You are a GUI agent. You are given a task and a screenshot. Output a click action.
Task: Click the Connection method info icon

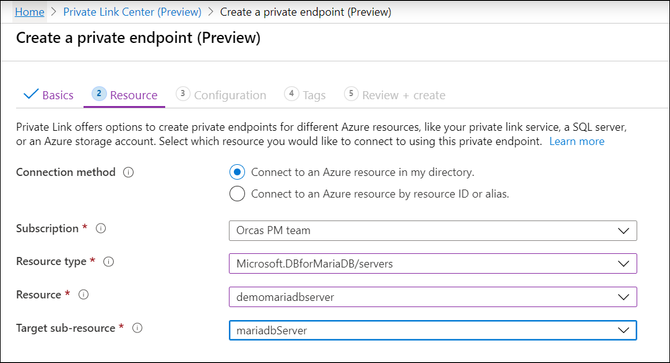(128, 172)
